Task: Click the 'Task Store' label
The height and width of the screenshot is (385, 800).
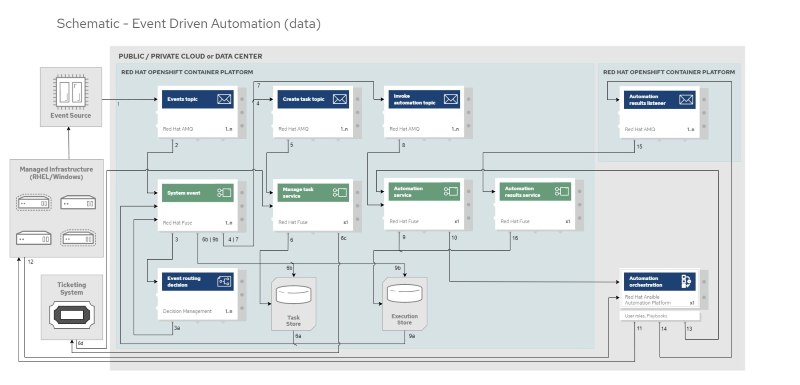Action: (x=293, y=321)
